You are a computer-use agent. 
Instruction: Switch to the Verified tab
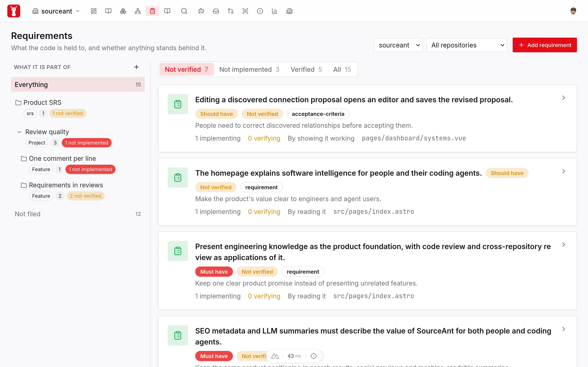pyautogui.click(x=306, y=70)
